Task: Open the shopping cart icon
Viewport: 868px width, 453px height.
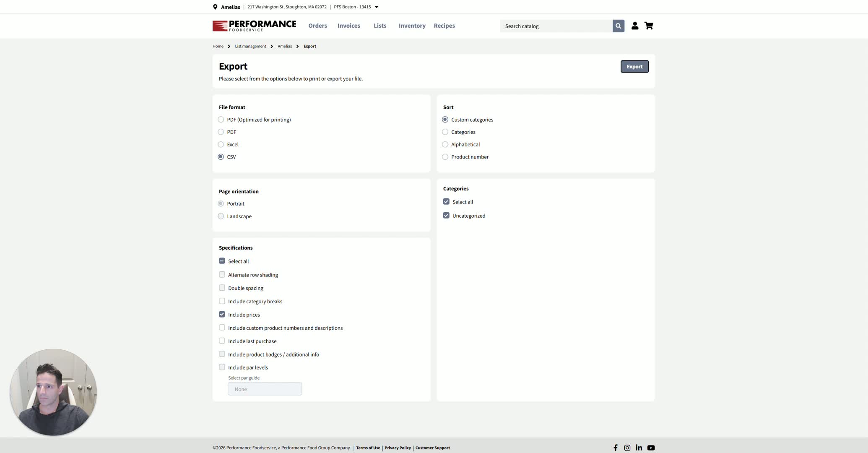Action: coord(649,26)
